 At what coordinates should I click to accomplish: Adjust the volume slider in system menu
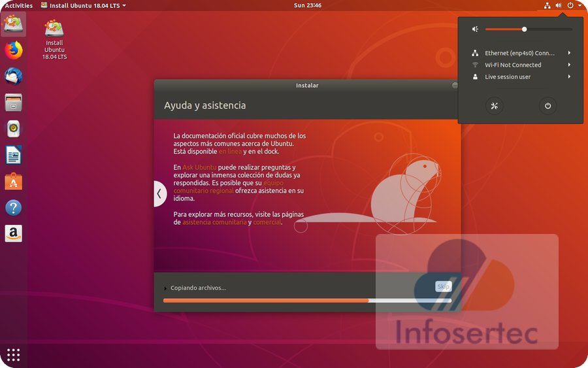[x=525, y=29]
